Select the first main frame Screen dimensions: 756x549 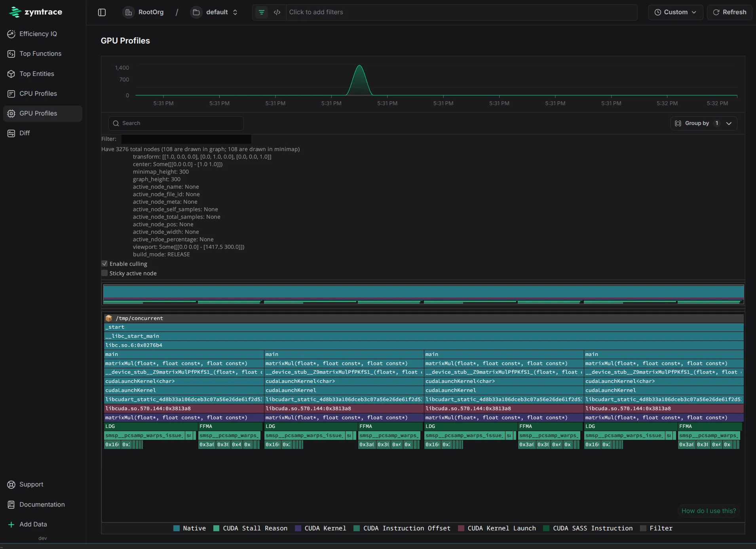pyautogui.click(x=184, y=354)
